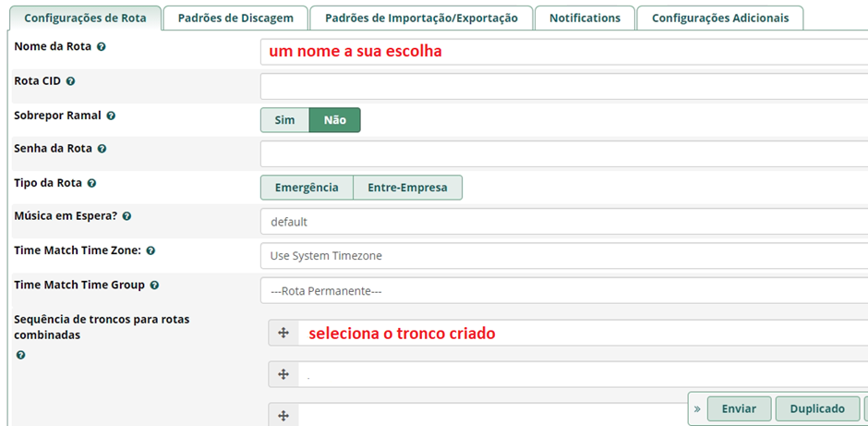The height and width of the screenshot is (426, 868).
Task: Click help icon next to Tipo da Rota
Action: 91,183
